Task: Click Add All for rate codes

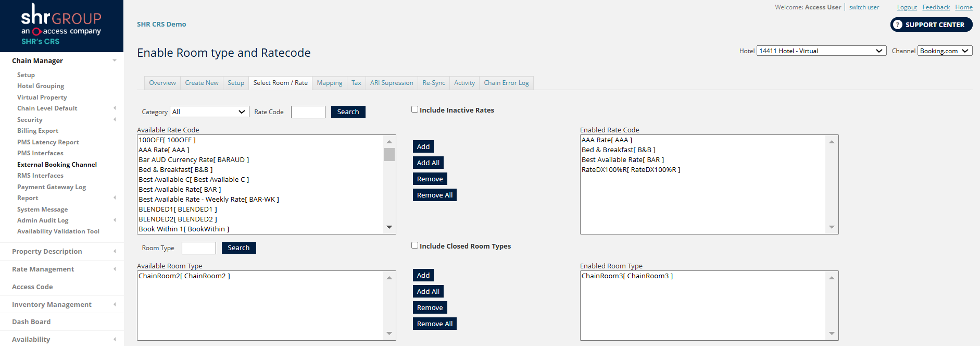Action: point(428,163)
